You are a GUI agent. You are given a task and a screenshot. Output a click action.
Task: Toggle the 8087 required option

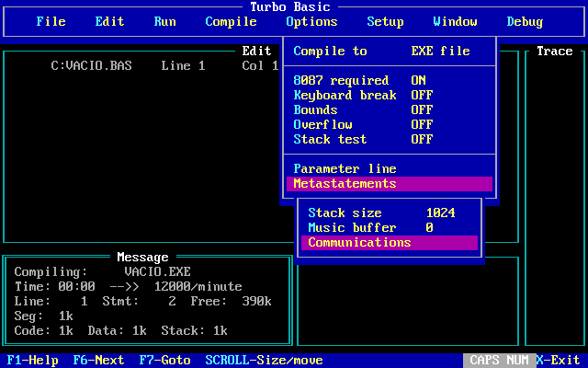coord(390,80)
